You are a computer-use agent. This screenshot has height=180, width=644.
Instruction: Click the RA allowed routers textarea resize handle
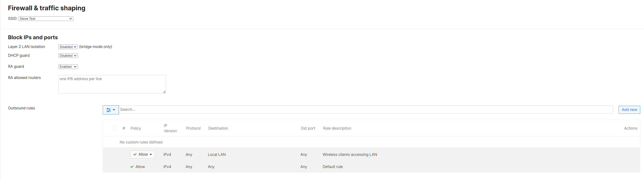(x=164, y=92)
